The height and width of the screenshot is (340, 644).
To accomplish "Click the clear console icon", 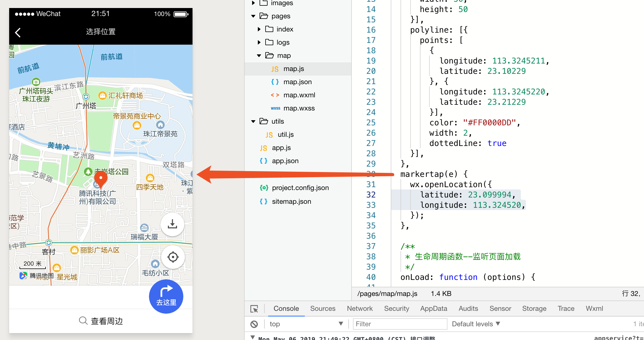I will (254, 324).
